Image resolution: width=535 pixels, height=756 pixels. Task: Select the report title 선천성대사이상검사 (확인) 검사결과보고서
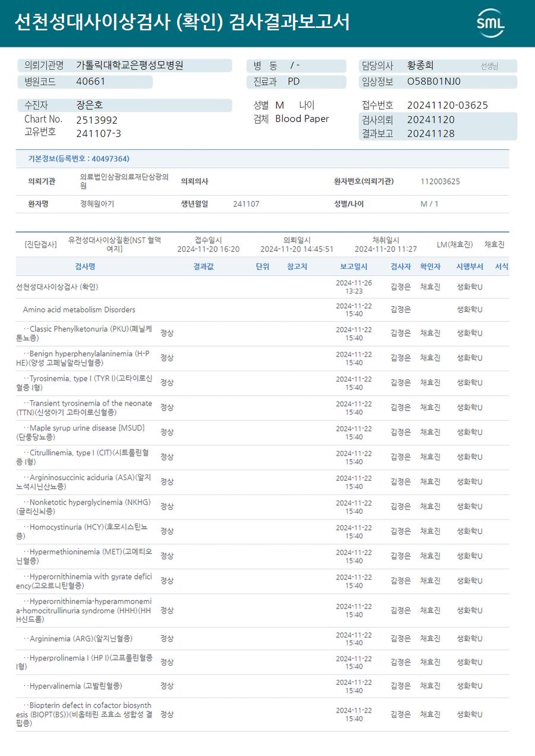tap(182, 23)
